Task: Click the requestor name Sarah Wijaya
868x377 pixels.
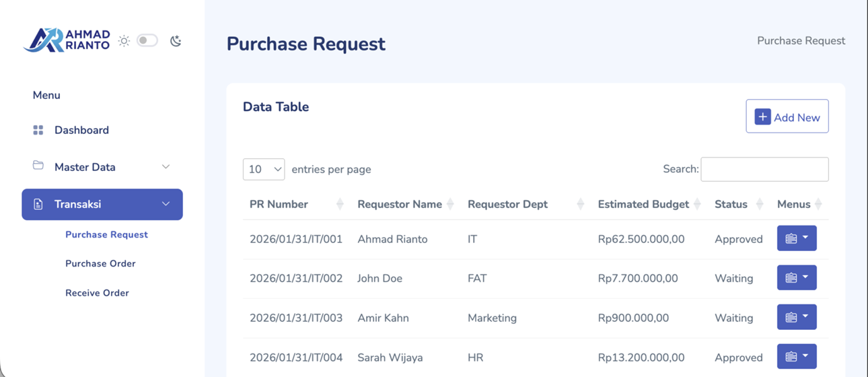Action: tap(390, 357)
